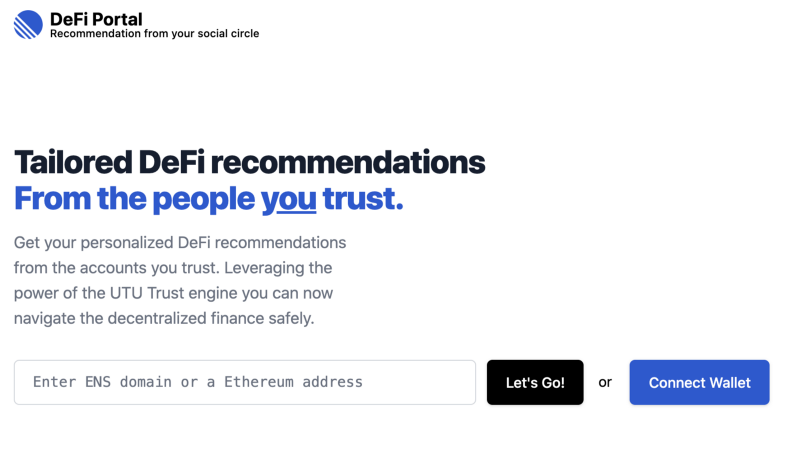The width and height of the screenshot is (800, 456).
Task: Select the "Tailored DeFi recommendations" headline
Action: 249,162
